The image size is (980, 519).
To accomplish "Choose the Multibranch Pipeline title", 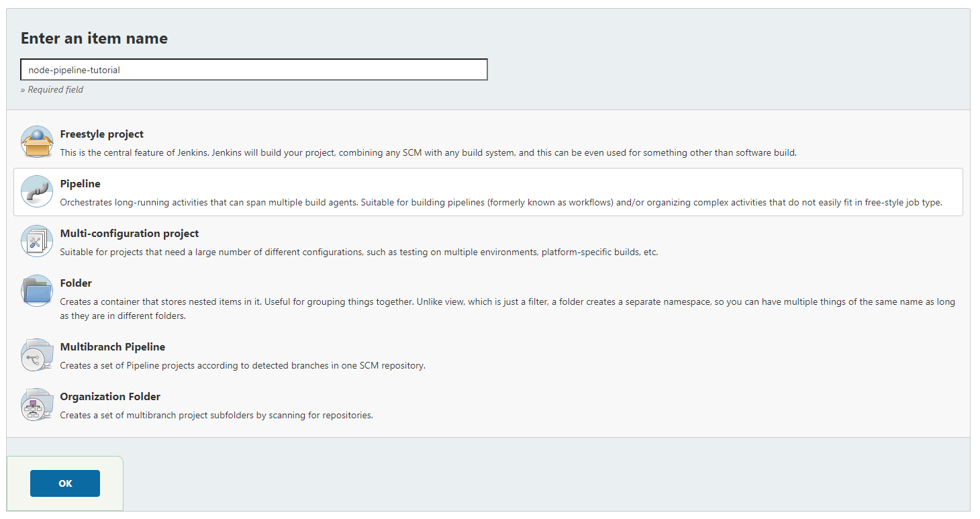I will (x=112, y=347).
